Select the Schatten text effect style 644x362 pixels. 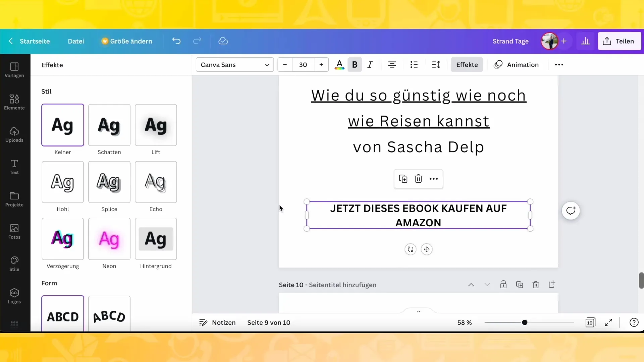(109, 125)
